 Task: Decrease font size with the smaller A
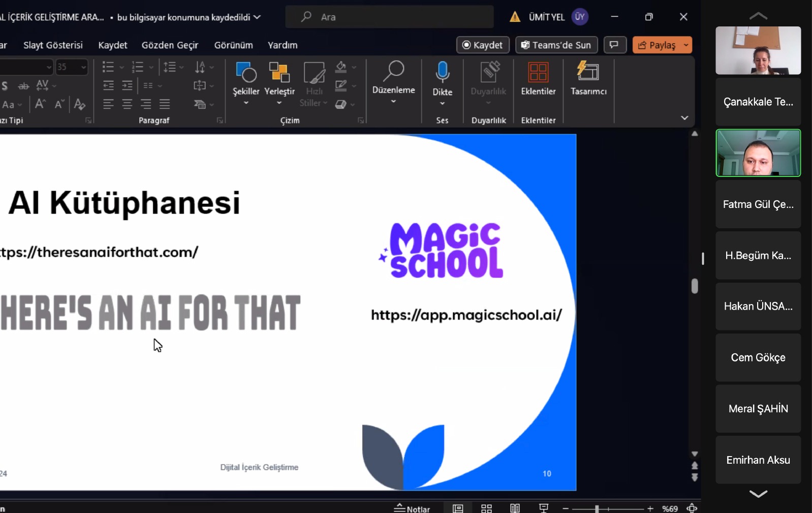(x=59, y=104)
